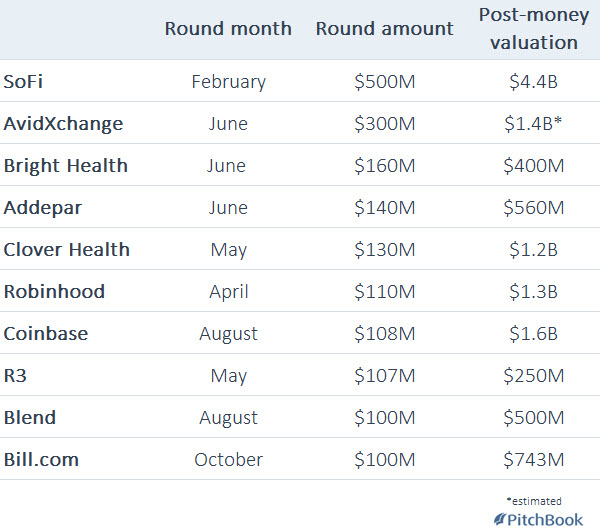The image size is (605, 532).
Task: Click the Bill.com company name
Action: coord(41,460)
